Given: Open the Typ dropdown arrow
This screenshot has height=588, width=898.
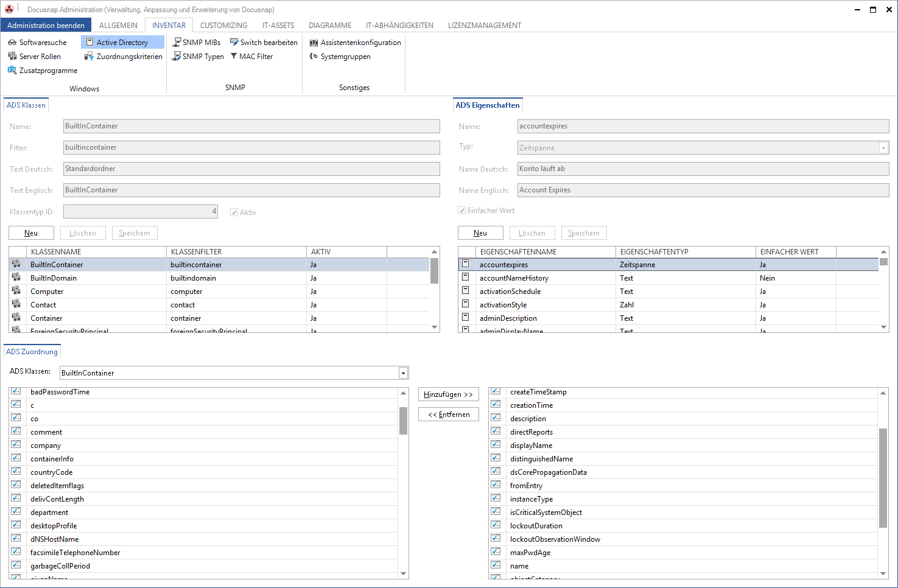Looking at the screenshot, I should (883, 148).
